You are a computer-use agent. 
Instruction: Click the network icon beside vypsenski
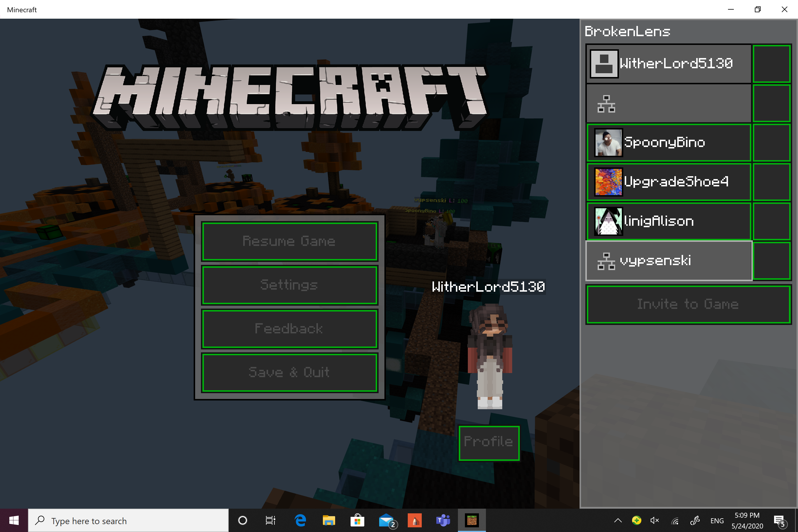[606, 261]
